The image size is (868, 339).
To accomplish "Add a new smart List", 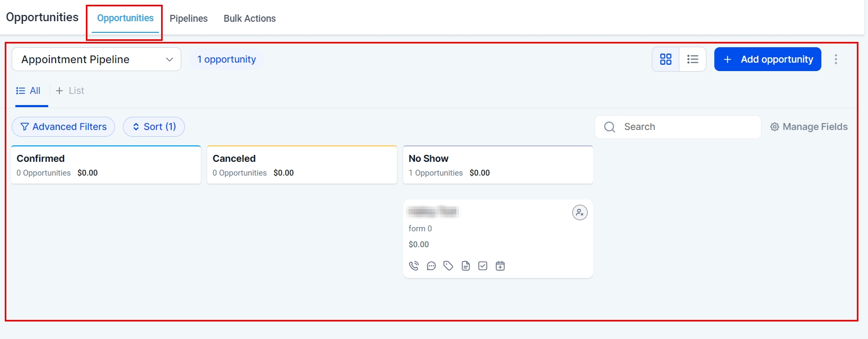I will pos(70,91).
